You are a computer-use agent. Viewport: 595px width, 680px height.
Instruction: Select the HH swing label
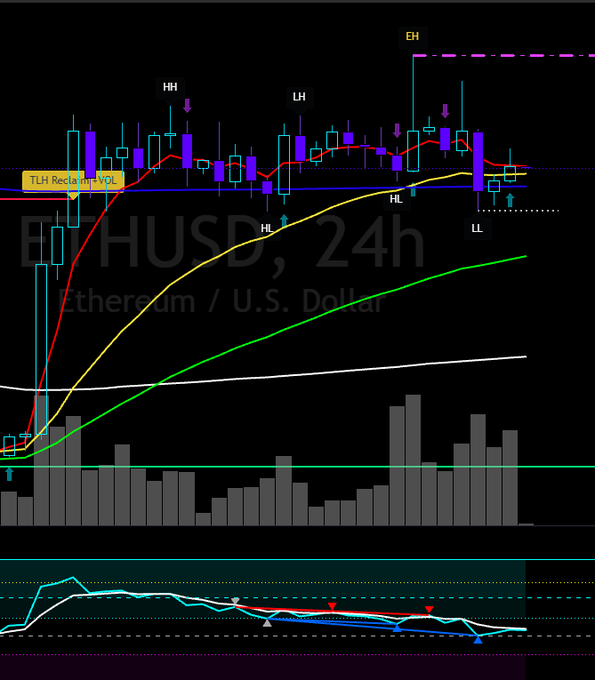pos(170,87)
